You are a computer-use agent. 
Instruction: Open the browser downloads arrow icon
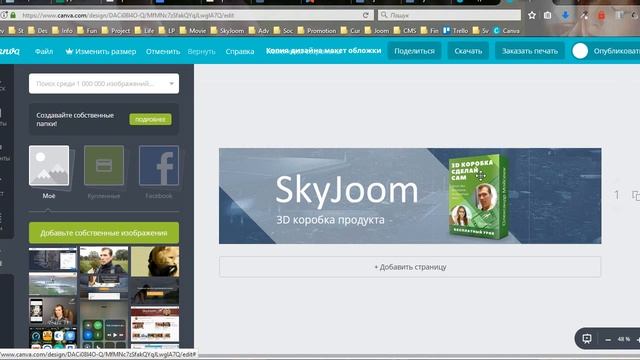tap(565, 16)
